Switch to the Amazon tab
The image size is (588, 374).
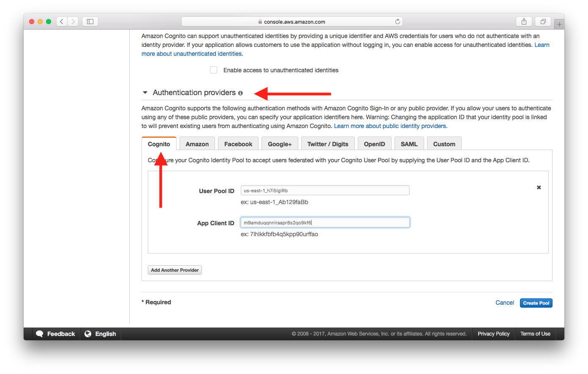197,144
